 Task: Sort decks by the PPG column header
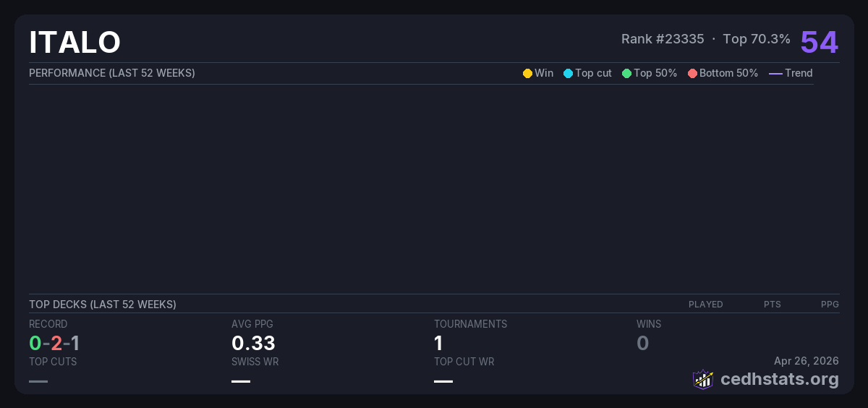[x=830, y=305]
